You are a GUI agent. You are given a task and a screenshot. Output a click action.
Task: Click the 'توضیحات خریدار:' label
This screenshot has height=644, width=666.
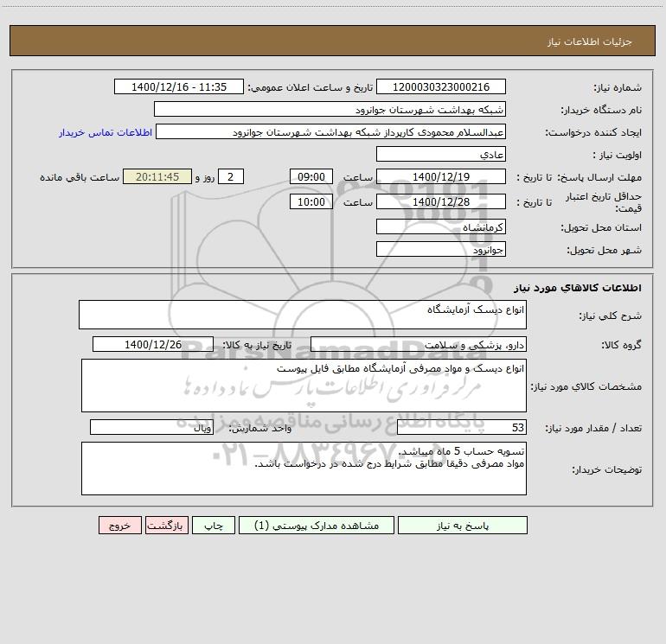607,470
